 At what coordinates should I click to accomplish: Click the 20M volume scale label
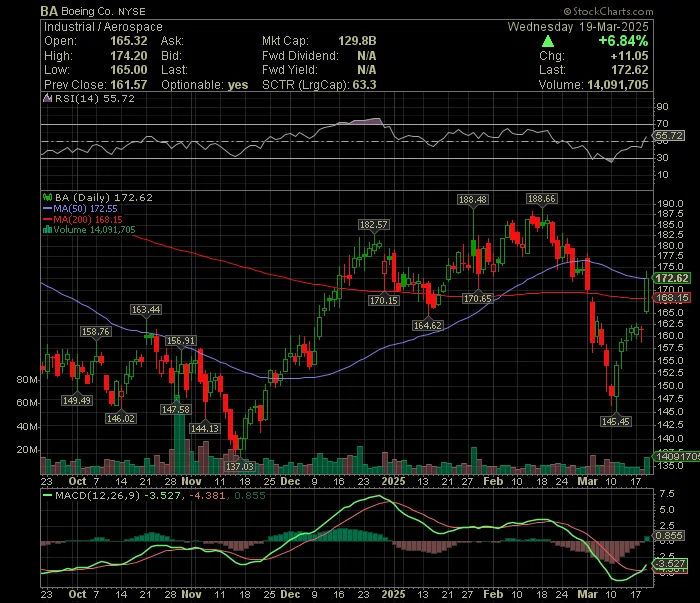(27, 450)
